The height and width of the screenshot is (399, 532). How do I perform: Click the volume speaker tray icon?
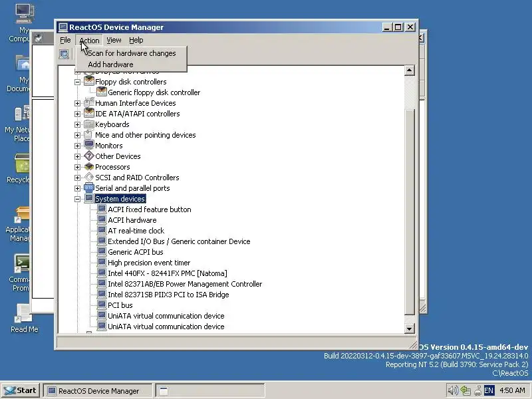452,390
